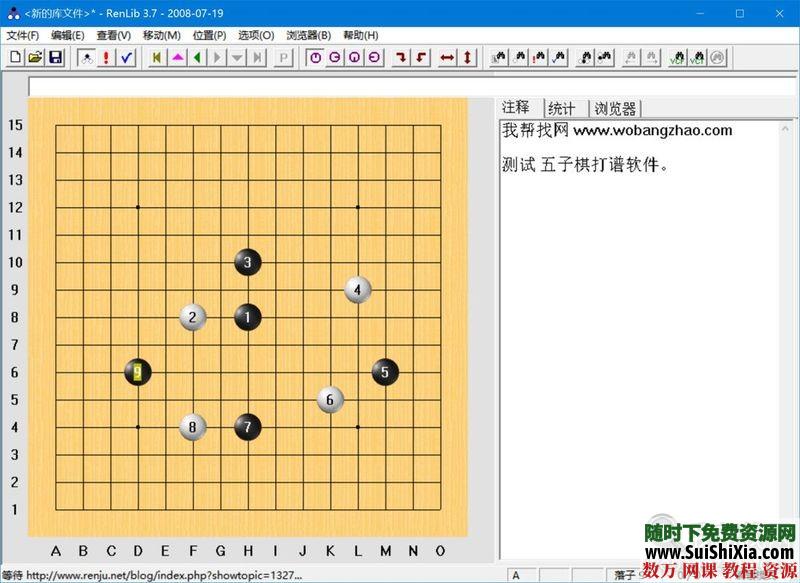Create a new library file
Viewport: 800px width, 583px height.
tap(13, 57)
